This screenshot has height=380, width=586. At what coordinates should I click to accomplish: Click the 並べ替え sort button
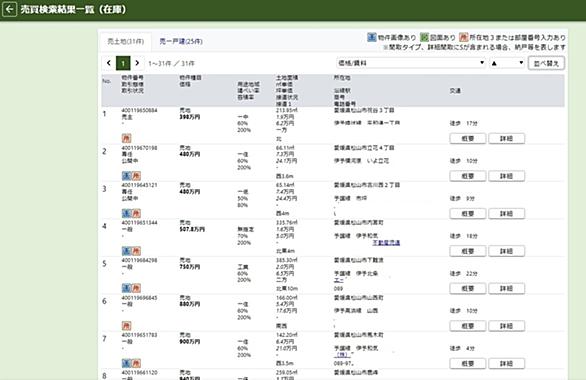tap(546, 63)
